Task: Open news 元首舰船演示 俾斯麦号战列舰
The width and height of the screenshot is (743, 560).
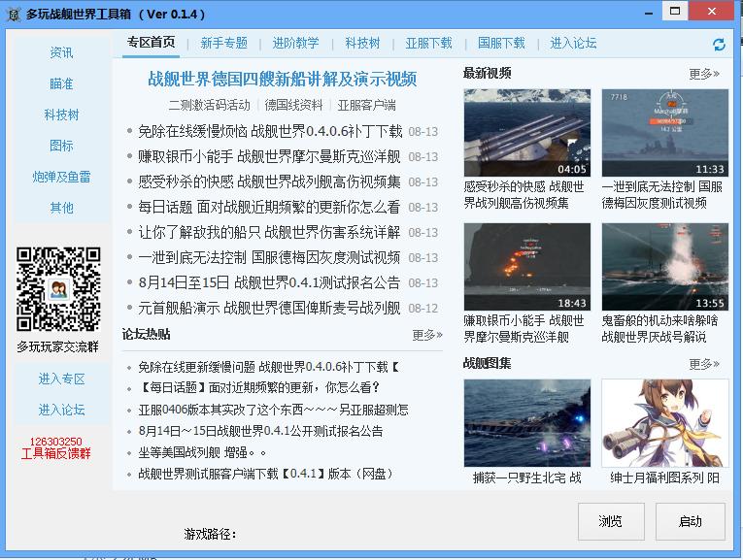Action: (x=269, y=309)
